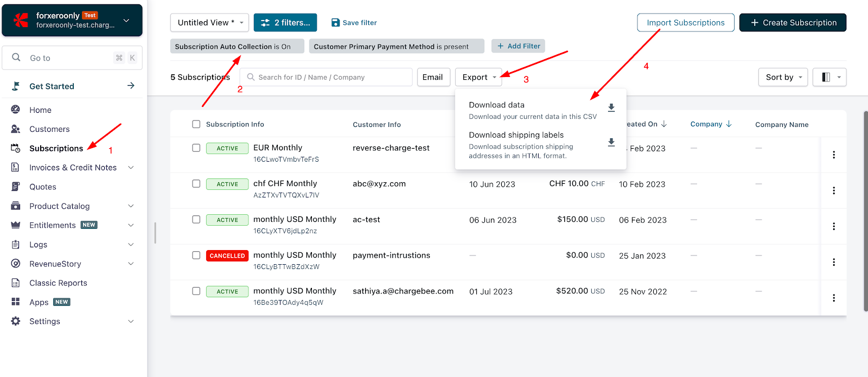Viewport: 868px width, 377px height.
Task: Click the vertical scrollbar beside the table
Action: pyautogui.click(x=865, y=212)
